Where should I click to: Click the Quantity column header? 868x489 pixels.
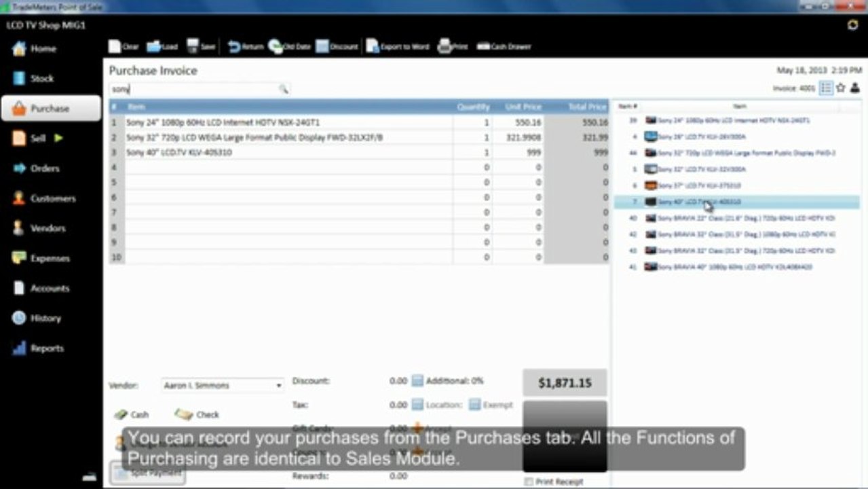[x=472, y=107]
